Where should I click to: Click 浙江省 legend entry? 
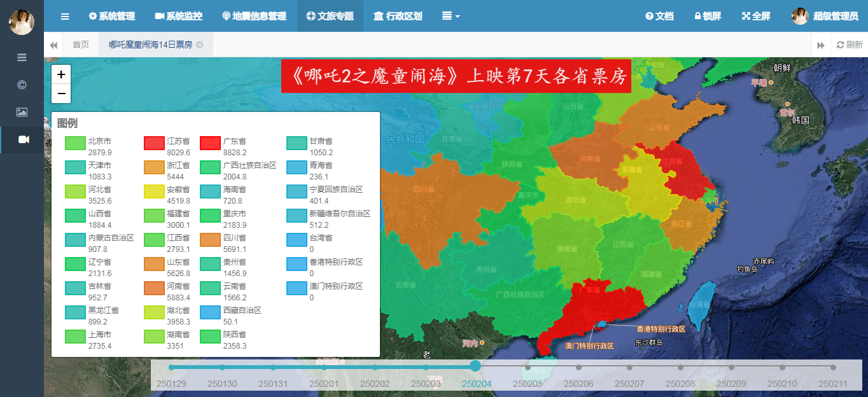168,171
